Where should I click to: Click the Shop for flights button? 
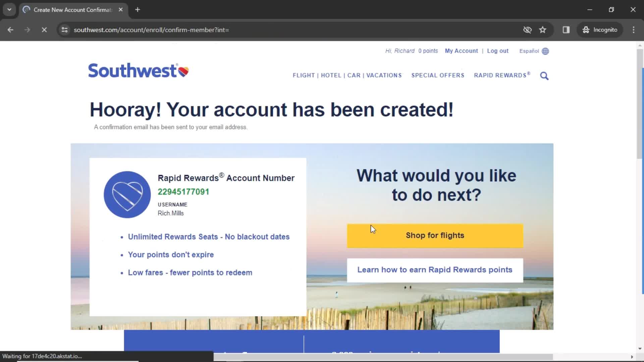(435, 235)
